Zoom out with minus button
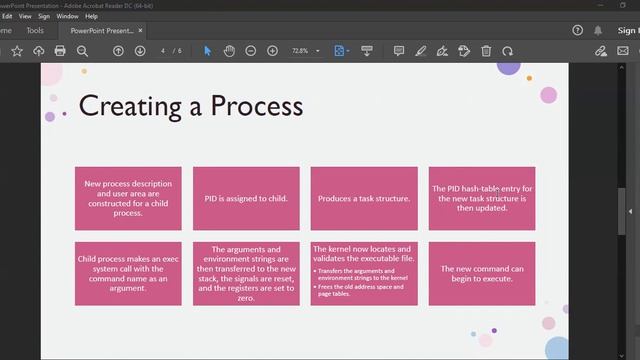The width and height of the screenshot is (640, 360). coord(251,51)
